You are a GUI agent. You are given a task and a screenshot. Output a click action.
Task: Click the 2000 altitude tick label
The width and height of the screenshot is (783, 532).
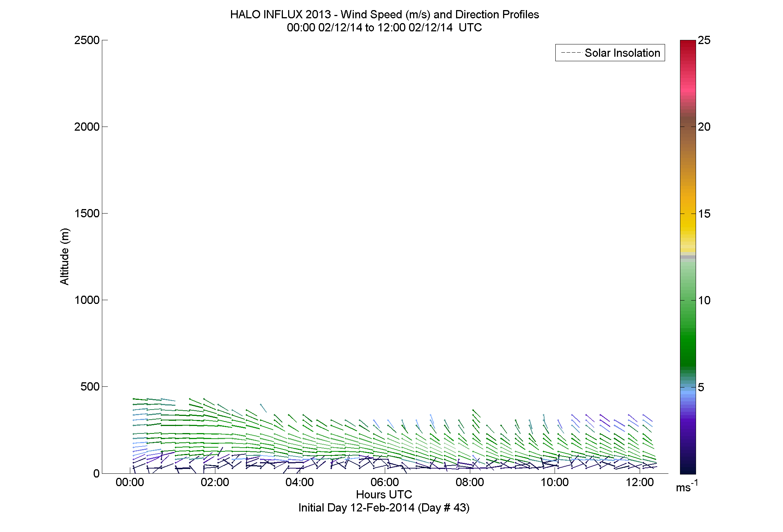pyautogui.click(x=87, y=127)
